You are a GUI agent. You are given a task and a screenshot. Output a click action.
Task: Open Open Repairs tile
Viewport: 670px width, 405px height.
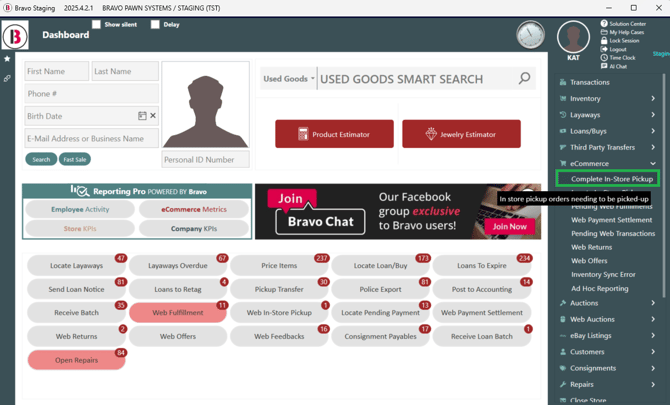76,360
